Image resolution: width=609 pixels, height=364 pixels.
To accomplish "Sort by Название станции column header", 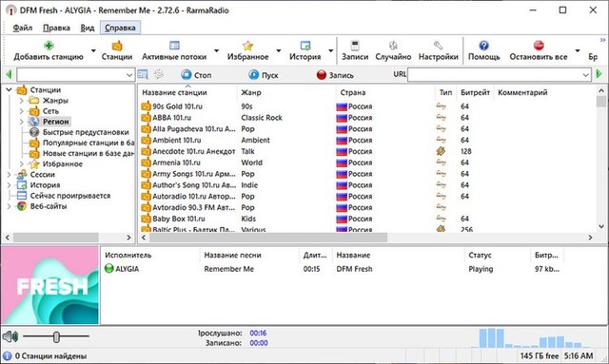I will point(187,92).
